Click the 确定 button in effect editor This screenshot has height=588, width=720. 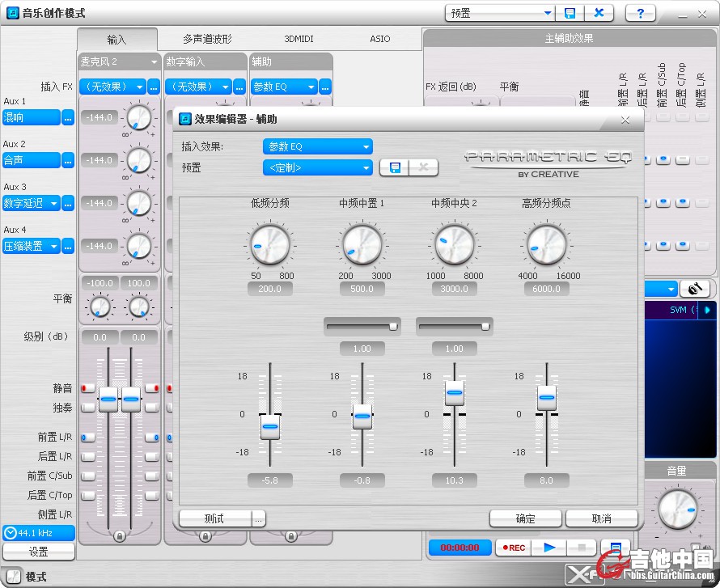[x=525, y=518]
